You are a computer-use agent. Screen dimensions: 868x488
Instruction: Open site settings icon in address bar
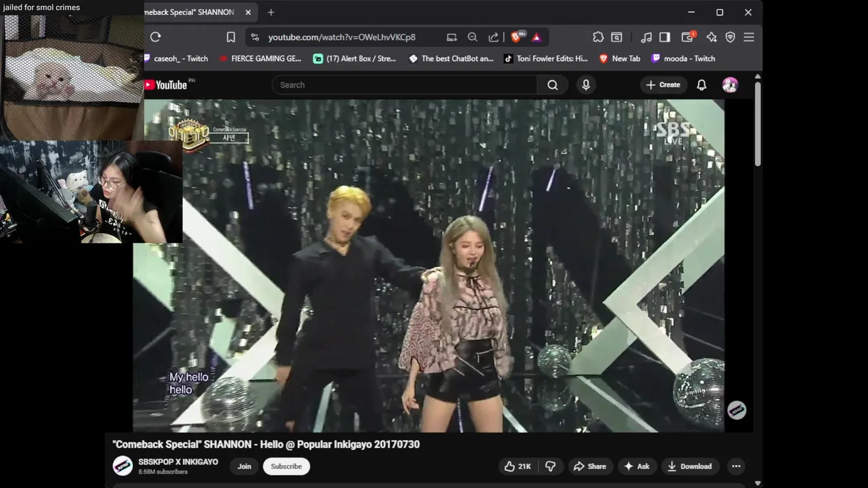pos(254,37)
